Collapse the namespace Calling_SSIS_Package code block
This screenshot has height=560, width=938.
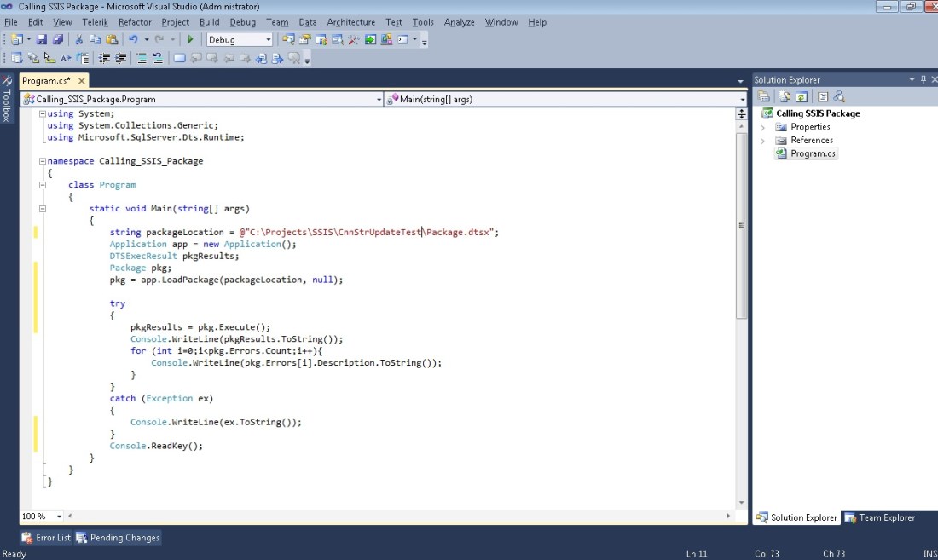[42, 161]
